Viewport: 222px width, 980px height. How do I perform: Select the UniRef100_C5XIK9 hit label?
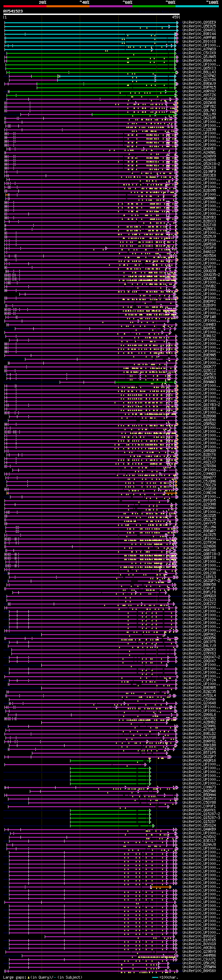pos(199,53)
